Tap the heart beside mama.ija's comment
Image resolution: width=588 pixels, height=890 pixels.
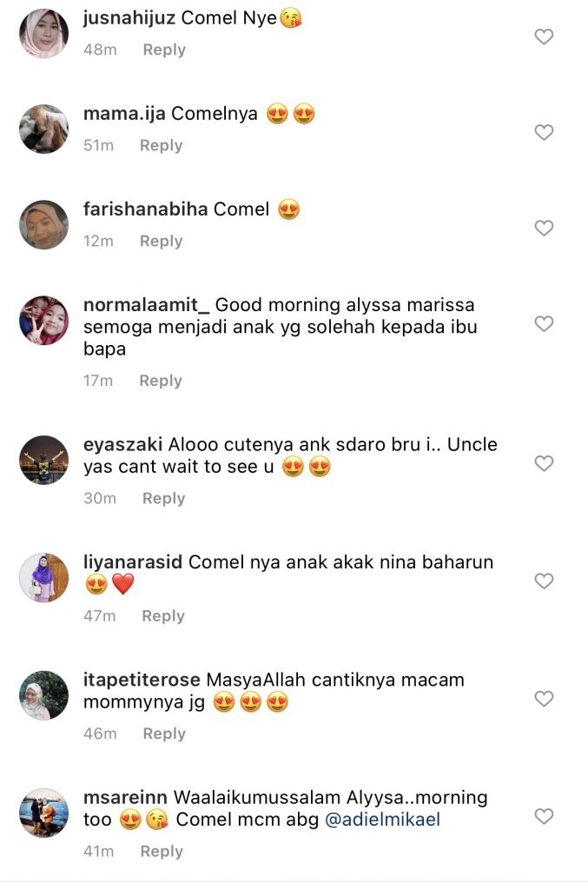544,132
